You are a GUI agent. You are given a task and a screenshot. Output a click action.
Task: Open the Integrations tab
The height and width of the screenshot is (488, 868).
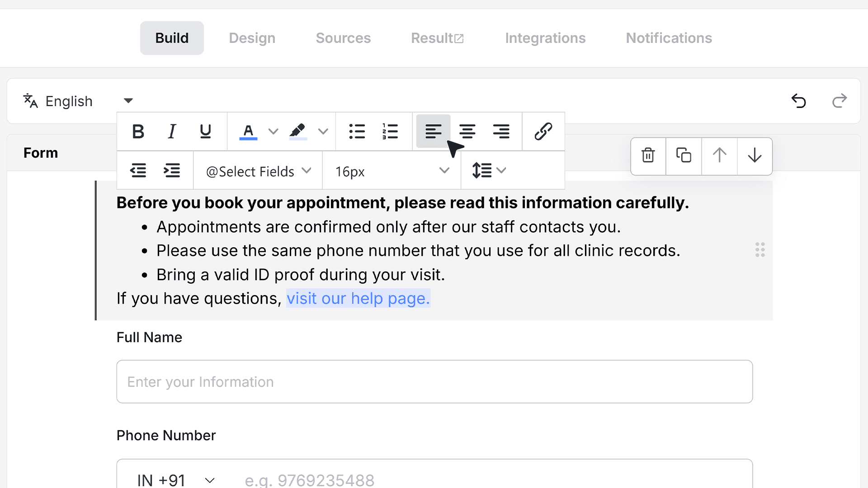pos(545,38)
